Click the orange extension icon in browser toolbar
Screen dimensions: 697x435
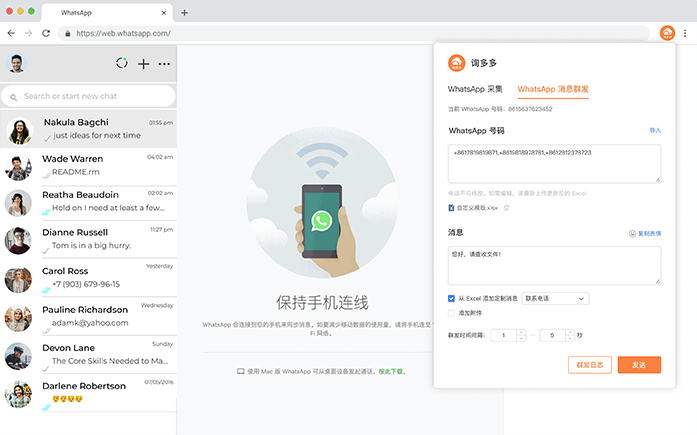coord(667,33)
